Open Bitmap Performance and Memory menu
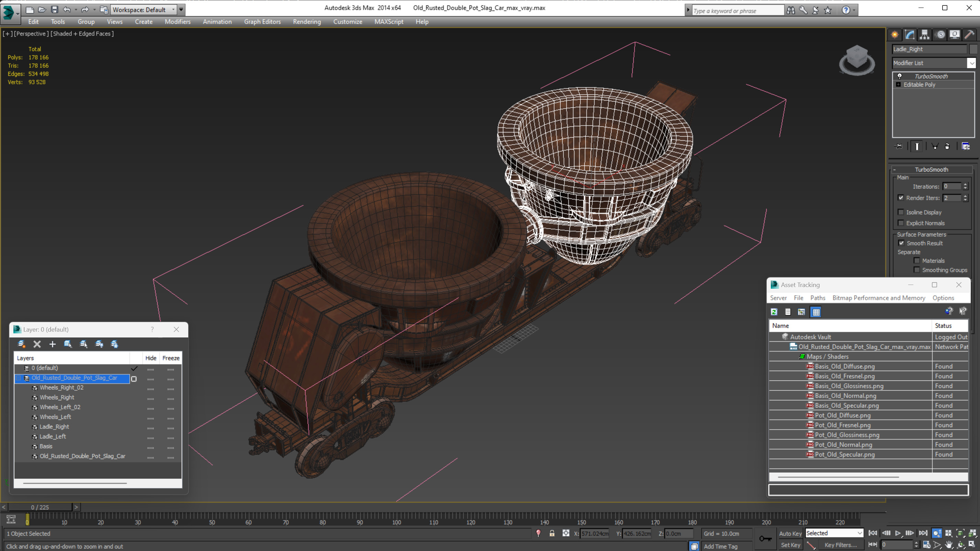Screen dimensions: 980x551 pos(878,298)
